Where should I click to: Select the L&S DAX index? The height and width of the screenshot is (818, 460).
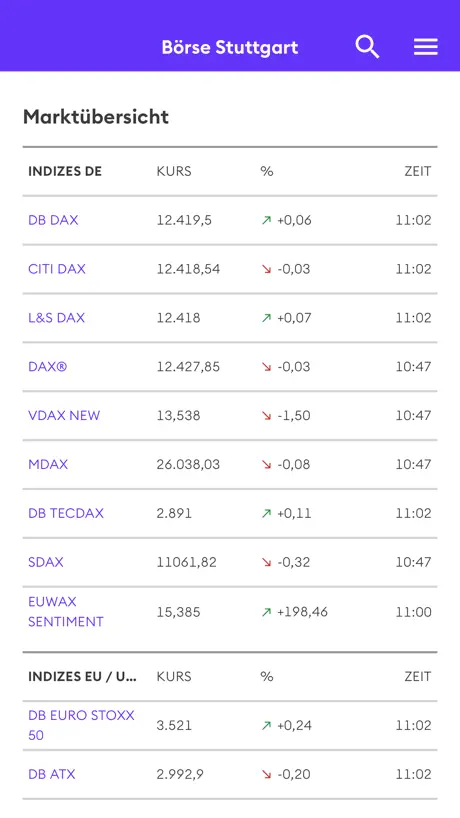(x=56, y=318)
